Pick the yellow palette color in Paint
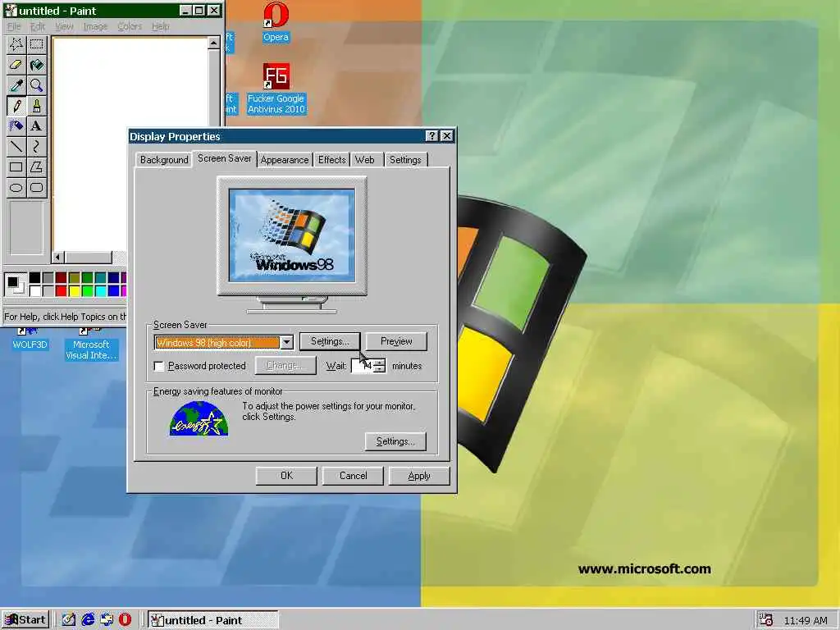 point(74,291)
